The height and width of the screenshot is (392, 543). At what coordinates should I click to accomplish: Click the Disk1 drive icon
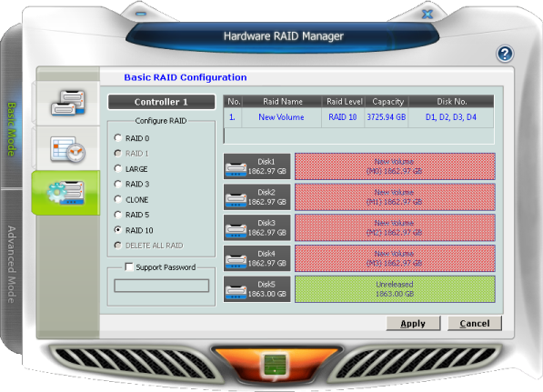click(236, 168)
